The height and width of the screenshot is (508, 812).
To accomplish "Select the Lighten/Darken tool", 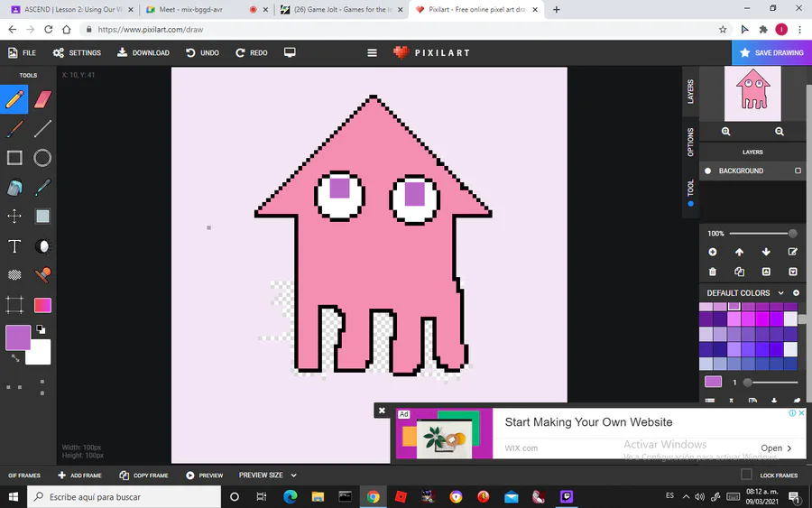I will click(x=42, y=246).
